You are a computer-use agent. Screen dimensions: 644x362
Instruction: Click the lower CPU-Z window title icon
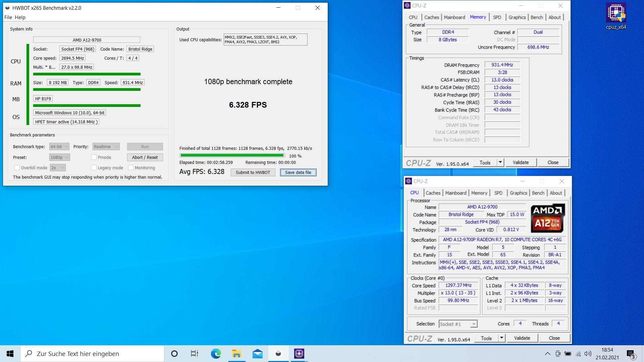click(409, 181)
